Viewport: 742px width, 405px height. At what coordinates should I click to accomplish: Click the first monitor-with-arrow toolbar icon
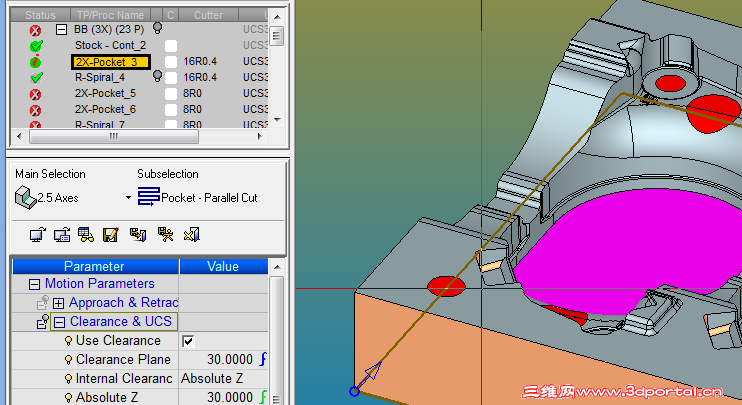(x=37, y=235)
